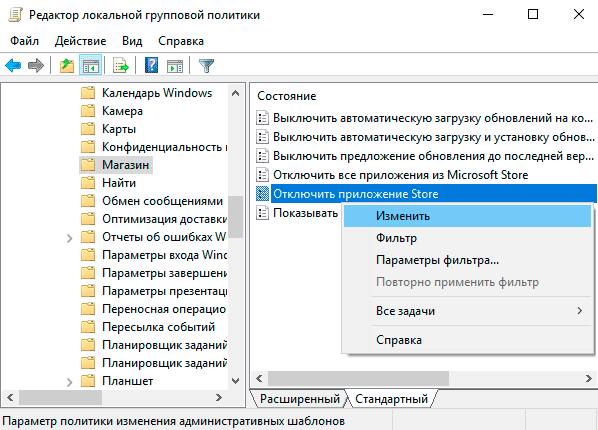
Task: Click the Up one level folder icon
Action: click(x=67, y=66)
